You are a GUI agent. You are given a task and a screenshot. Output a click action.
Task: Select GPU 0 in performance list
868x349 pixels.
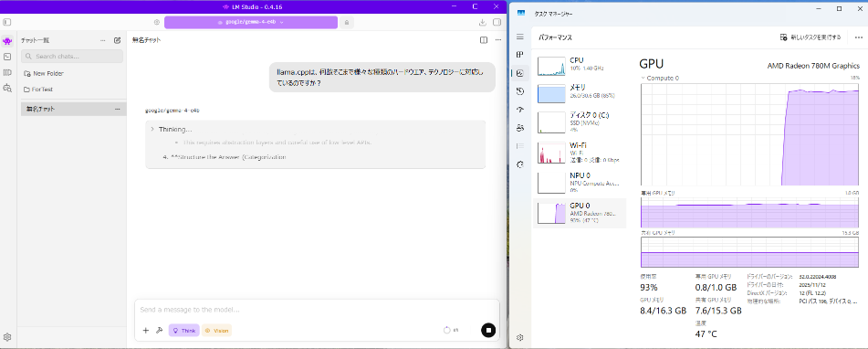(x=580, y=213)
